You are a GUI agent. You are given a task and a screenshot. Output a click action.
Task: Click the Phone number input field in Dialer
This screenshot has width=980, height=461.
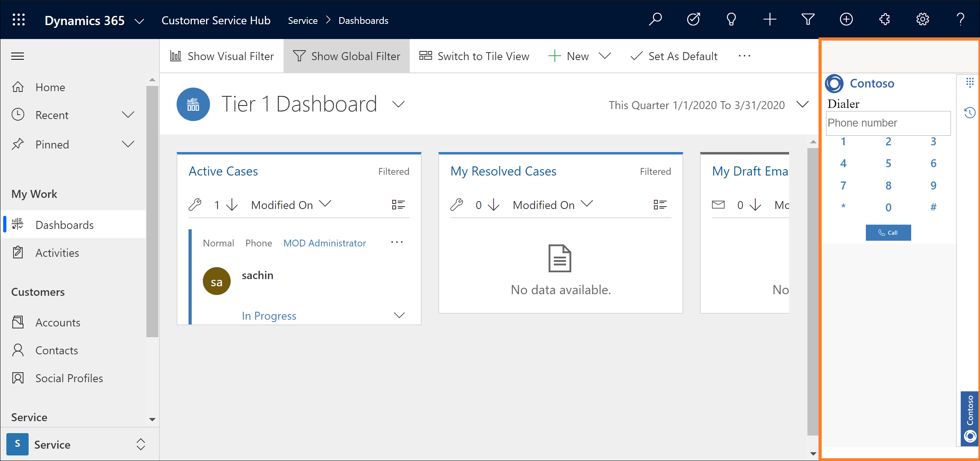point(889,123)
